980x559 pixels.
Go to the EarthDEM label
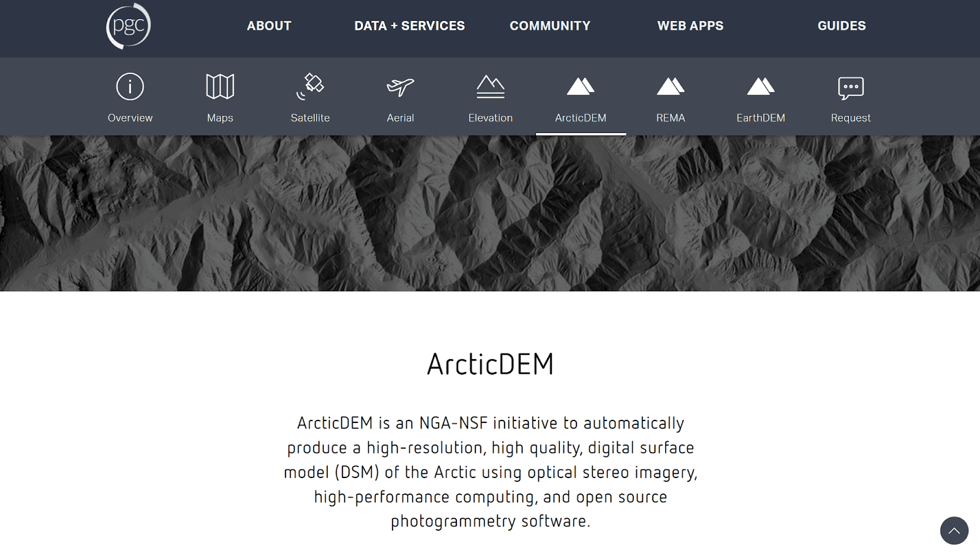pos(761,118)
